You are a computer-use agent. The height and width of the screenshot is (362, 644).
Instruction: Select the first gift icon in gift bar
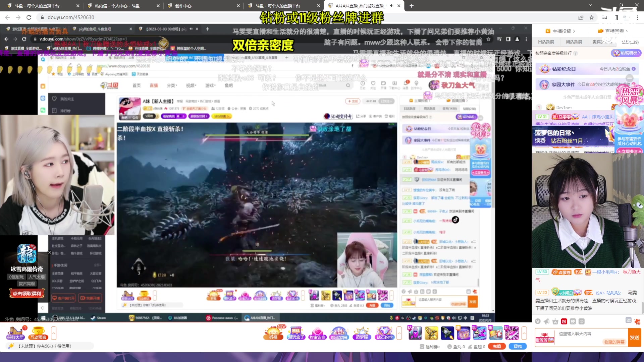pos(415,333)
